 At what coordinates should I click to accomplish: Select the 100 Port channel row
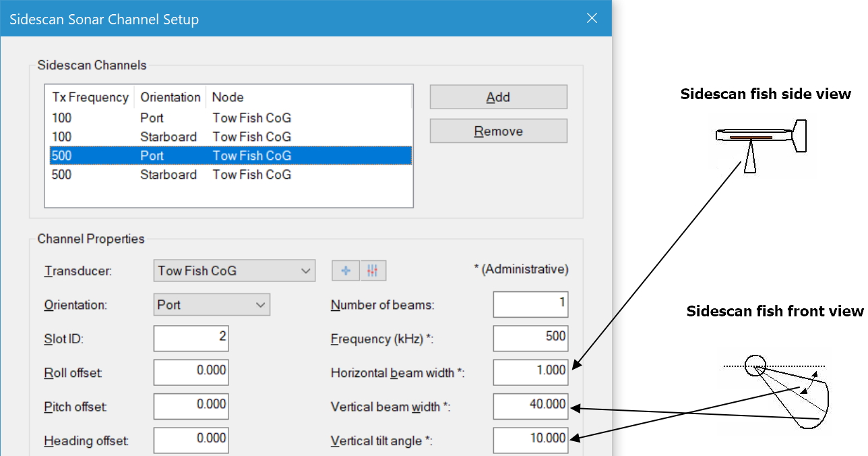tap(229, 118)
